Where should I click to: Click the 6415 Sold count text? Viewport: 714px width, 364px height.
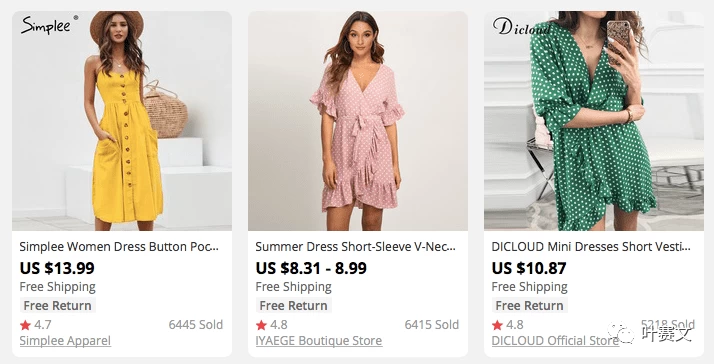(432, 325)
